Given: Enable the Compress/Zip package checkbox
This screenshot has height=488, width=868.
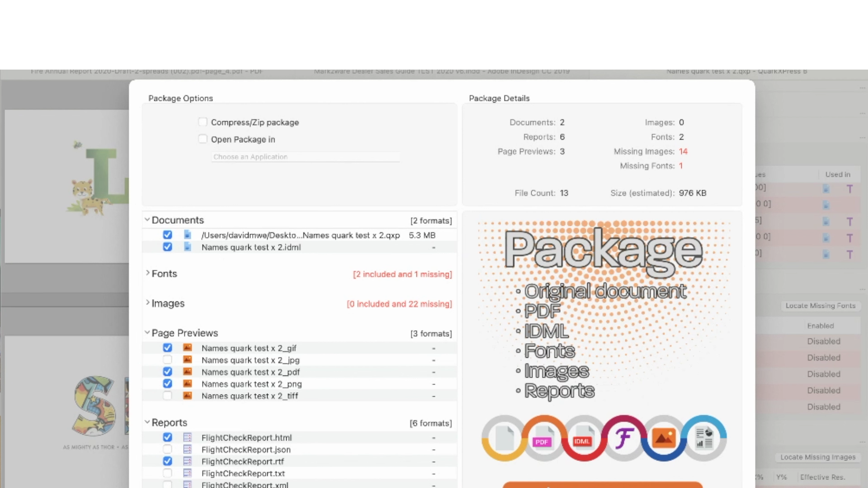Looking at the screenshot, I should pos(202,122).
